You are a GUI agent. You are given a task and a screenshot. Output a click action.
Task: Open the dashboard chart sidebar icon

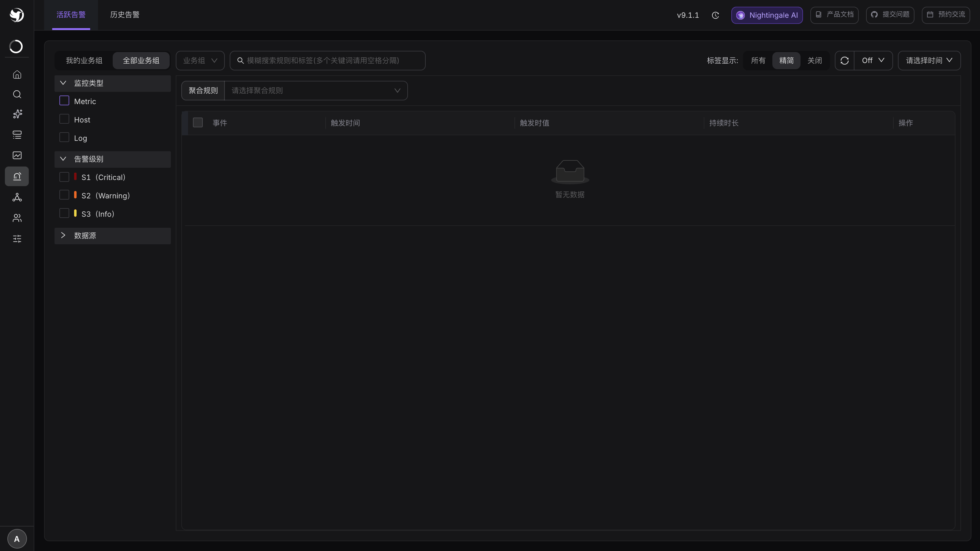tap(17, 155)
